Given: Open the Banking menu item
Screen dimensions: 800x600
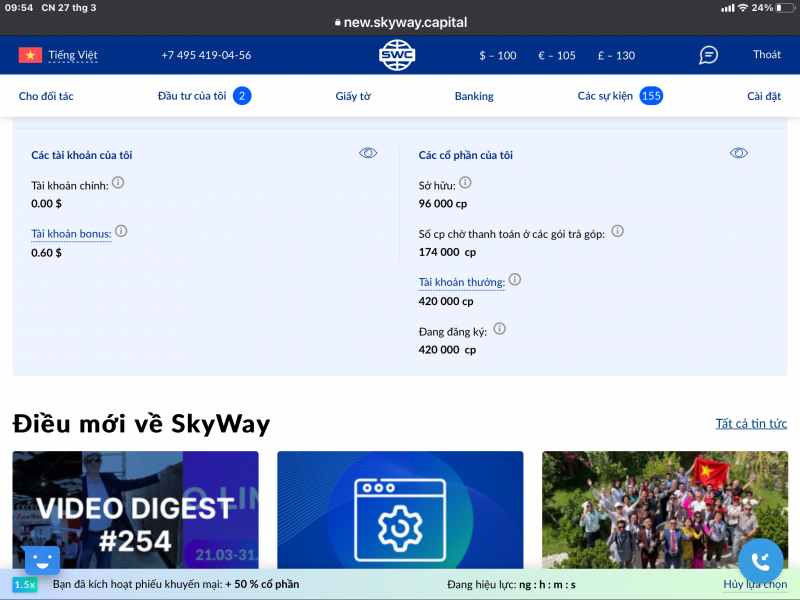Looking at the screenshot, I should pyautogui.click(x=474, y=96).
